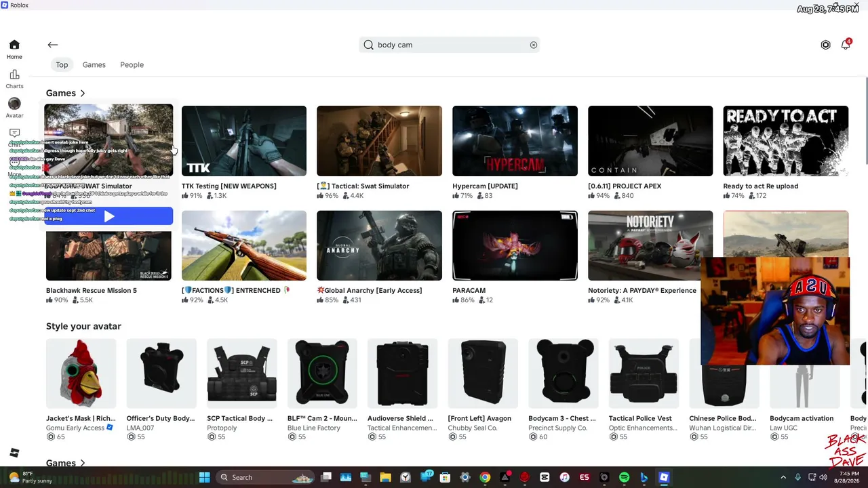Go back using the left arrow
868x488 pixels.
tap(52, 45)
